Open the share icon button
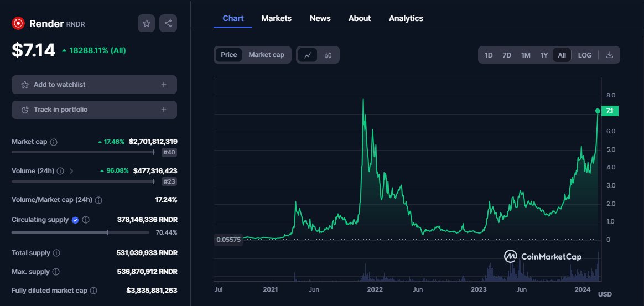This screenshot has width=644, height=306. coord(168,23)
